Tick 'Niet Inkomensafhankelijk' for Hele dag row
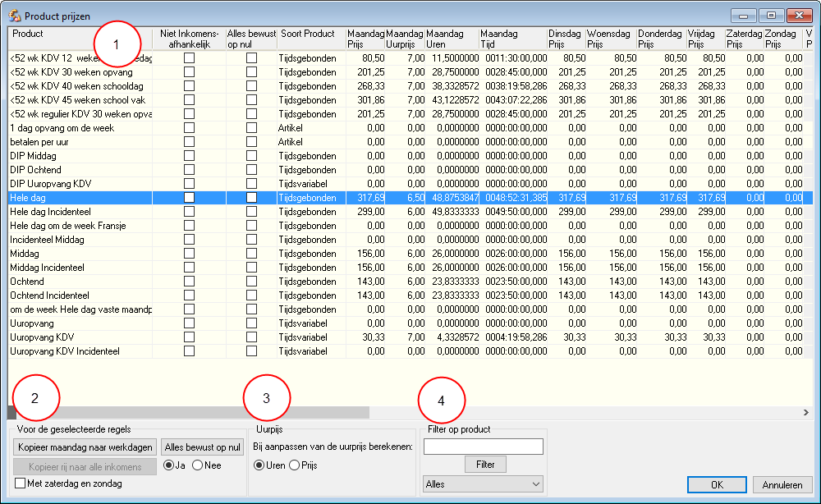 click(x=189, y=198)
